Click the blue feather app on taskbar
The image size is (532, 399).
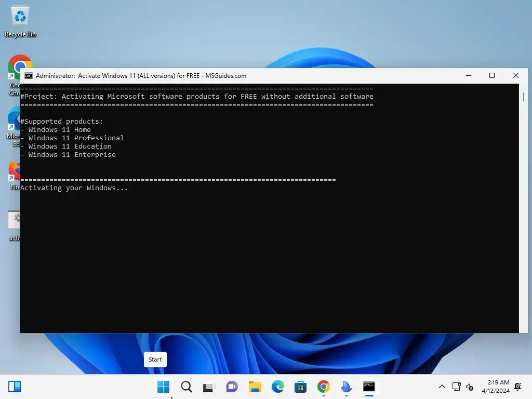346,387
